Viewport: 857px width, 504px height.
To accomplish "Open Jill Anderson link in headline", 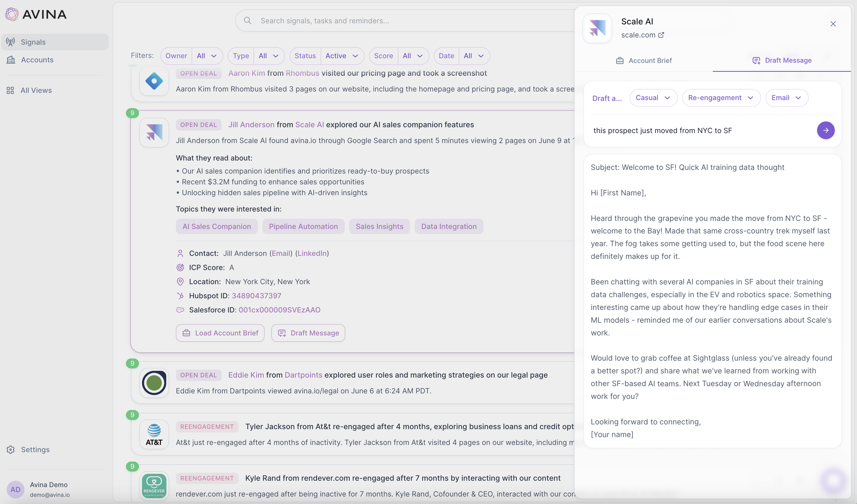I will (251, 125).
